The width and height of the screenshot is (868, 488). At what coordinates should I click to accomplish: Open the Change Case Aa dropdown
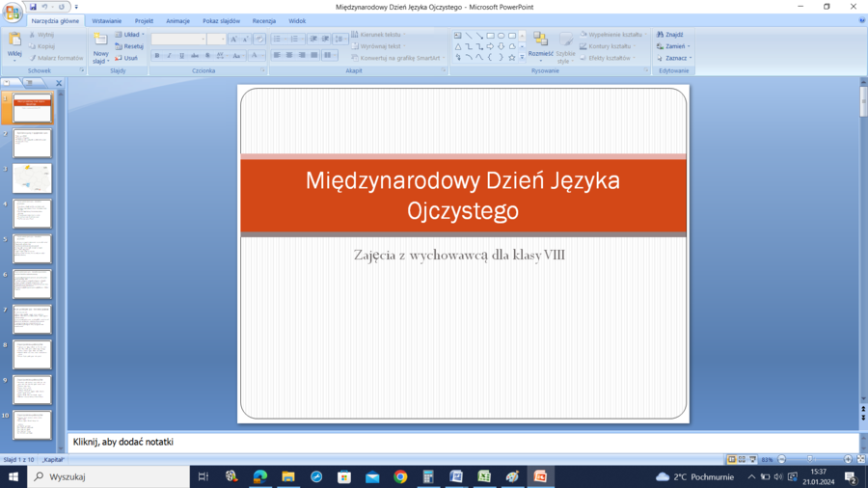click(x=237, y=55)
